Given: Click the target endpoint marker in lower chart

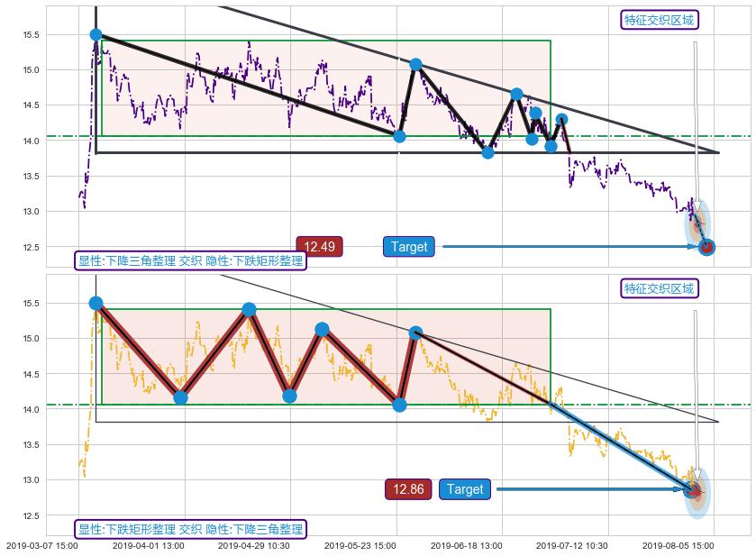Looking at the screenshot, I should pyautogui.click(x=692, y=489).
